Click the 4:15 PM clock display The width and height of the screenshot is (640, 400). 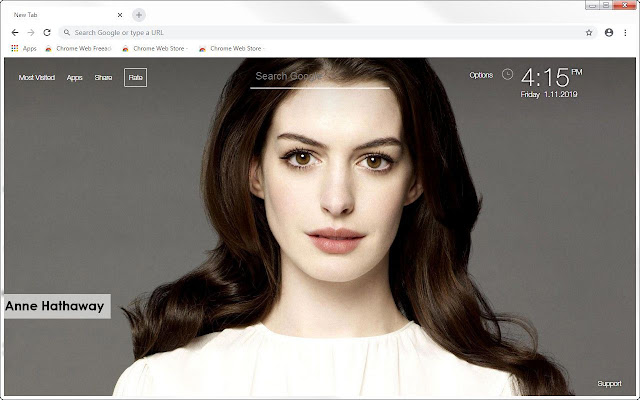(x=551, y=78)
